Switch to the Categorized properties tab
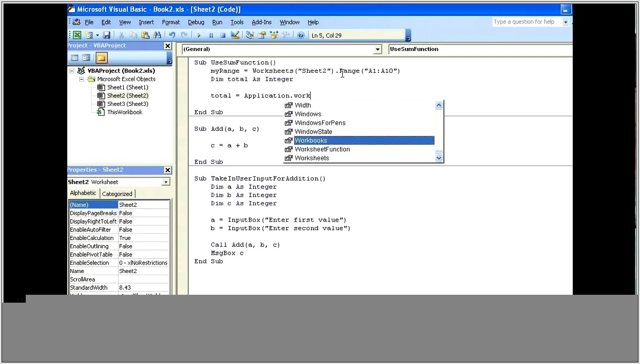 coord(117,194)
